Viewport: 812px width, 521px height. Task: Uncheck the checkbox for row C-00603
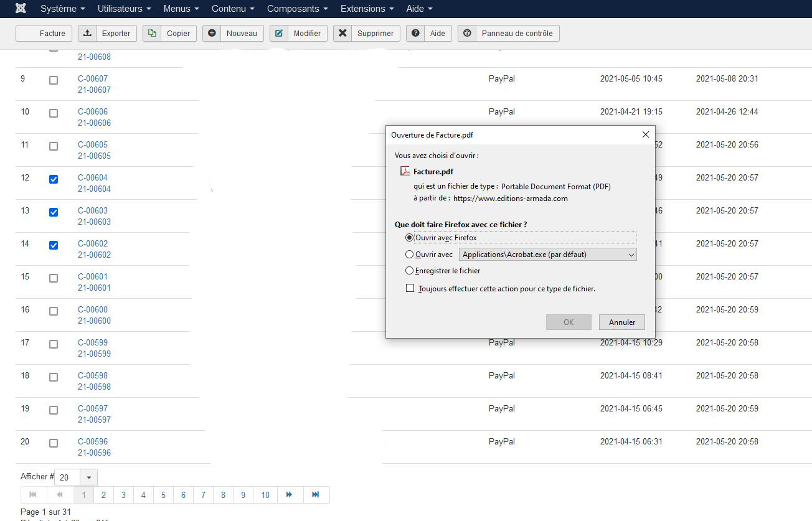54,212
